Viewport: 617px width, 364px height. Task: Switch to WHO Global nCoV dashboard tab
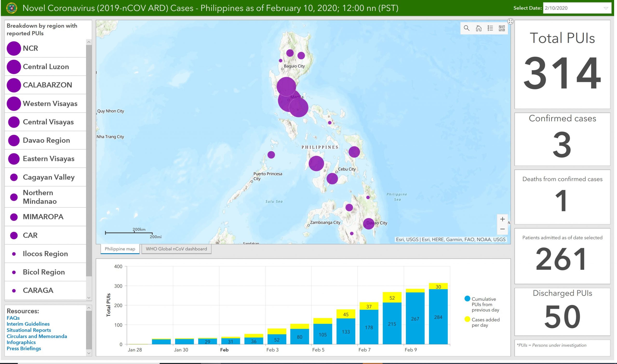176,249
